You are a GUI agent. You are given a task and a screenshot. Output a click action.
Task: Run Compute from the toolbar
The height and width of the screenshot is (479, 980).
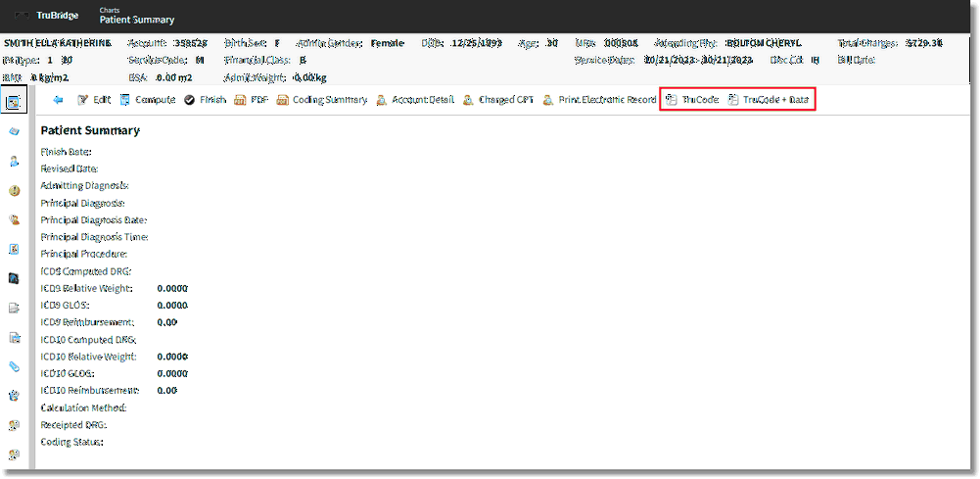click(x=148, y=100)
